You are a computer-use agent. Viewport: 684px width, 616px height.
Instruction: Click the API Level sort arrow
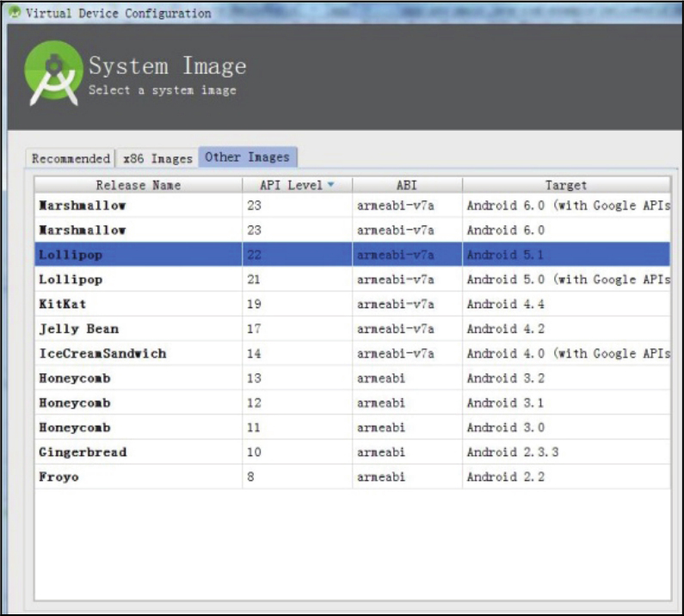(x=330, y=185)
